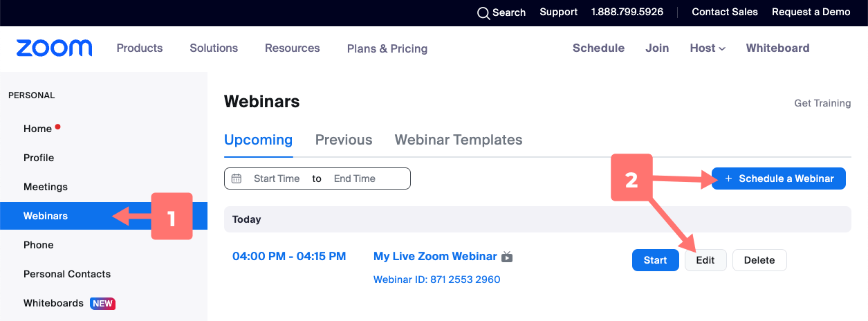Click the Start Time field

click(277, 178)
